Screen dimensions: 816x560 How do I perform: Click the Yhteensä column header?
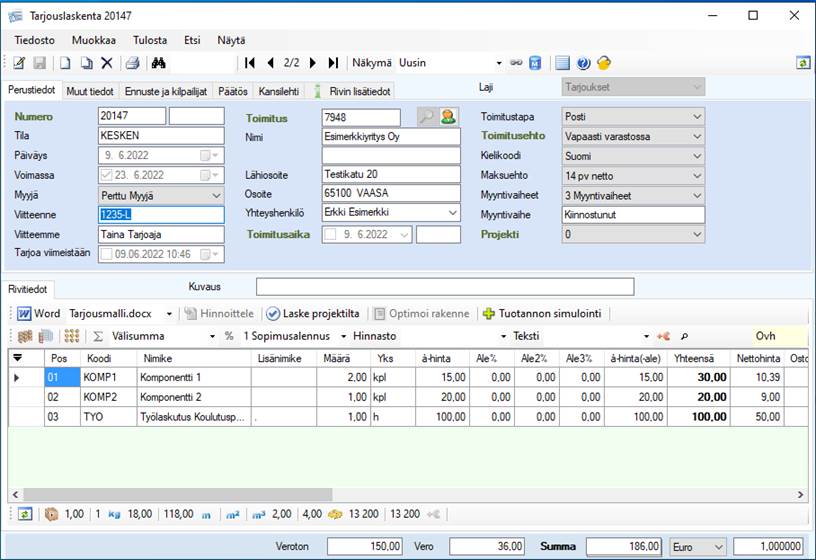[698, 358]
